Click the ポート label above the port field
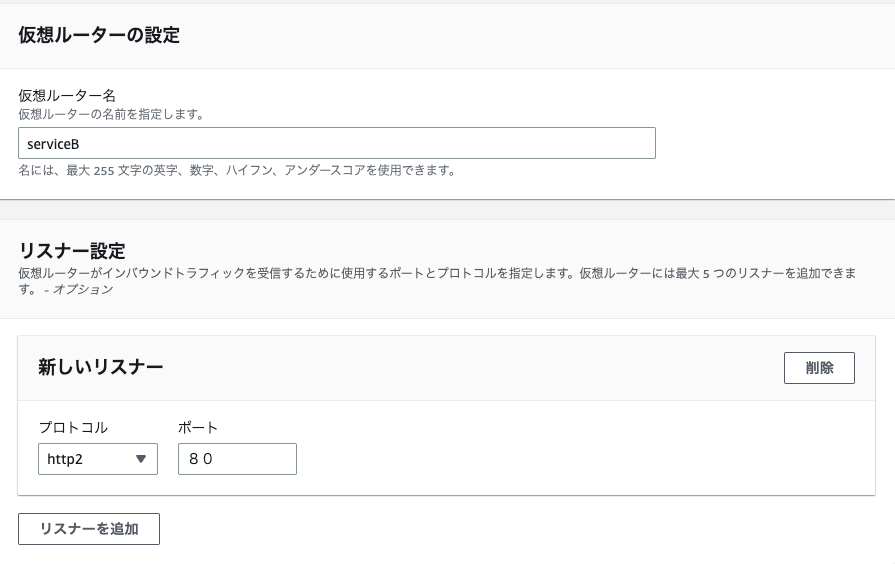The width and height of the screenshot is (895, 564). point(197,428)
